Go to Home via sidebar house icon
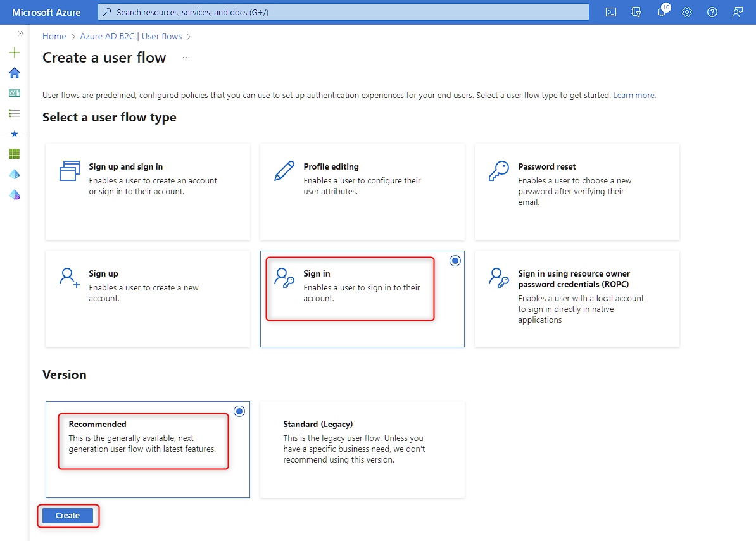 click(x=15, y=73)
